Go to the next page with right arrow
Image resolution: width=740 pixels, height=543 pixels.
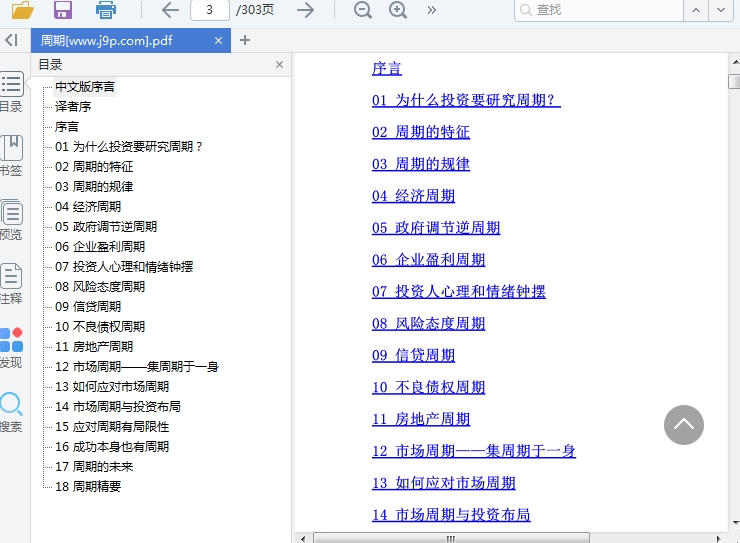tap(305, 10)
